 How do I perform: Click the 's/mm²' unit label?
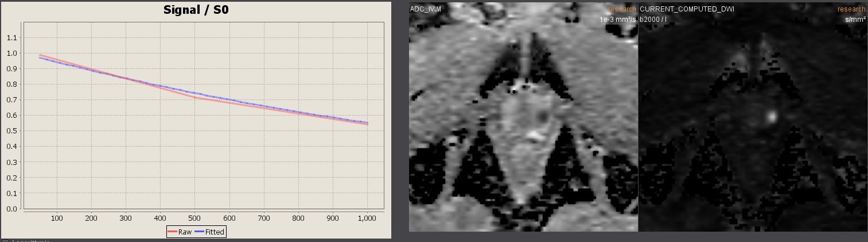[855, 19]
